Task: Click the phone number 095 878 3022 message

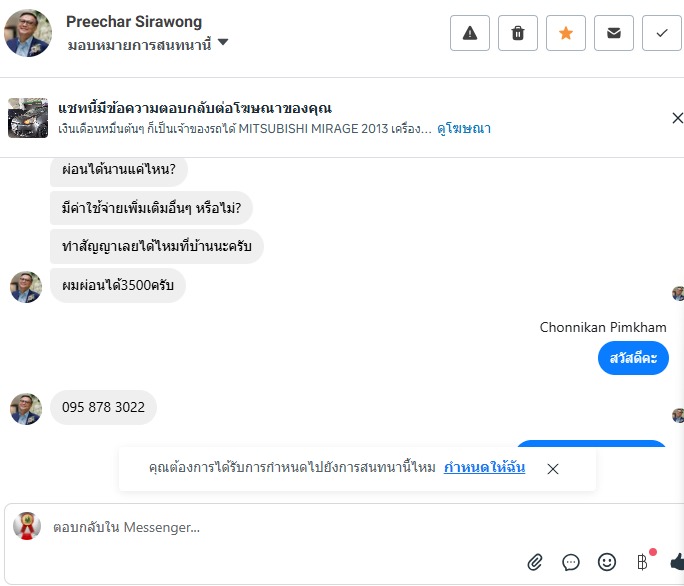Action: point(103,408)
